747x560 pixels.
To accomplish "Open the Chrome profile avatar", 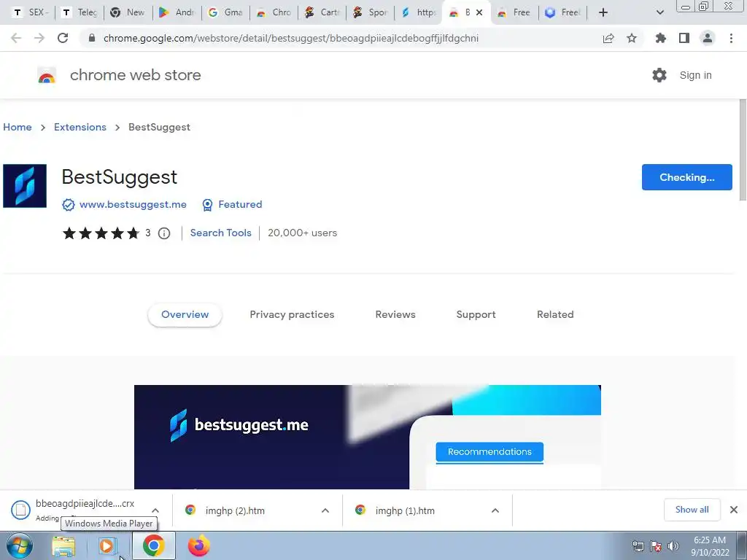I will point(708,38).
